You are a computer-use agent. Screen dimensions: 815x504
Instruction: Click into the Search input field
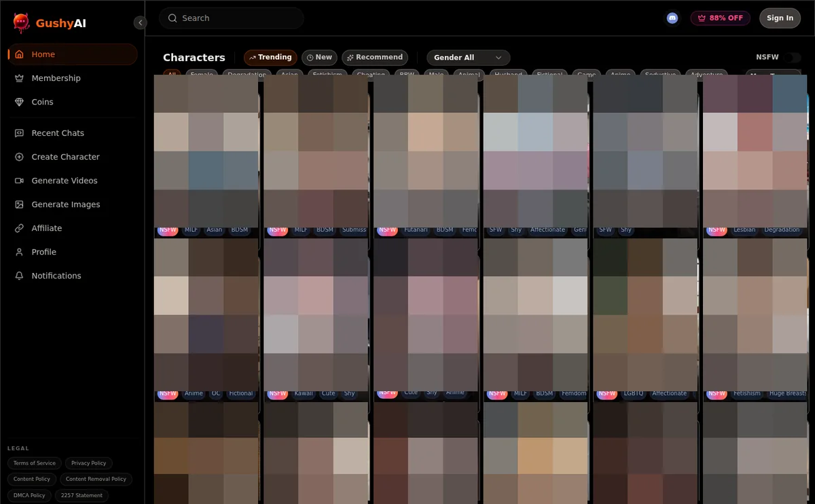pos(232,18)
